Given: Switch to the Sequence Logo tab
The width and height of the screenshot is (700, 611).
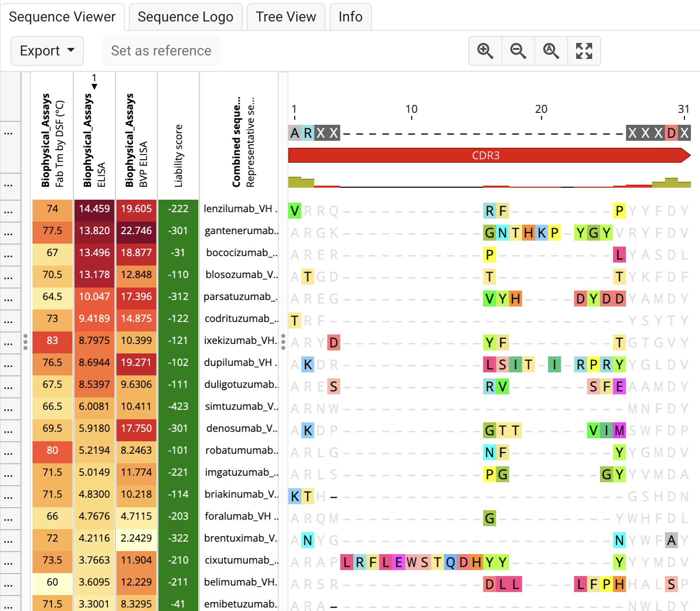Looking at the screenshot, I should [x=185, y=17].
